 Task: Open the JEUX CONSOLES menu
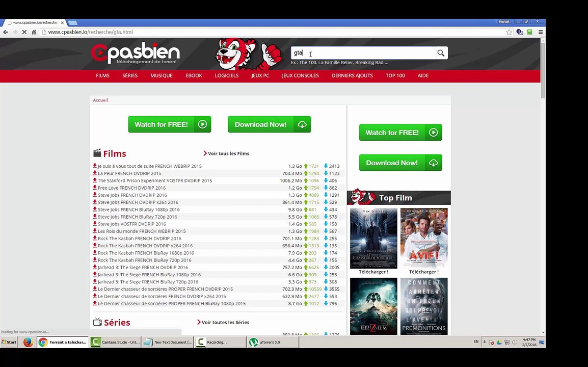[x=301, y=76]
